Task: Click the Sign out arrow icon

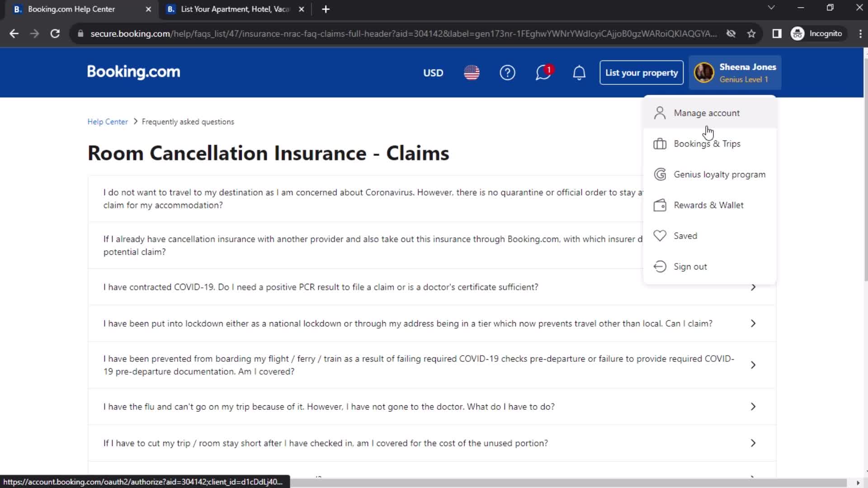Action: [660, 267]
